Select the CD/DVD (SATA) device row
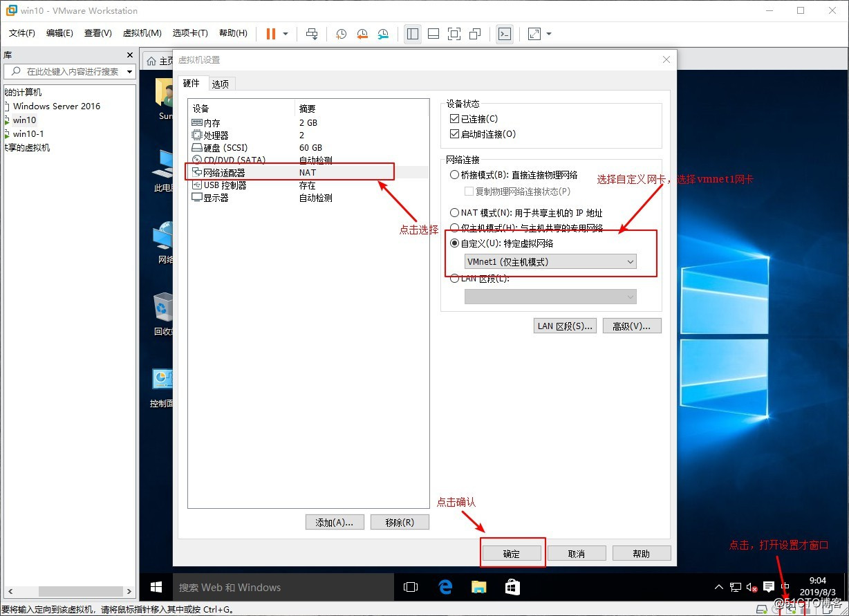 tap(308, 160)
